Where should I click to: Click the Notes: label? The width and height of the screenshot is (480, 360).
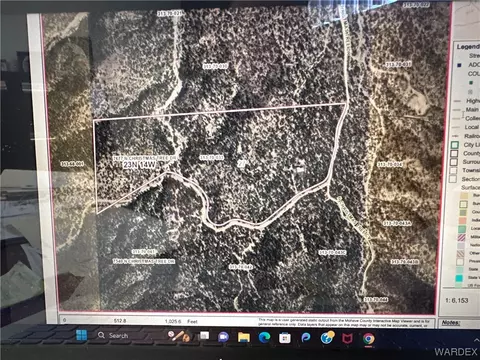(x=451, y=323)
